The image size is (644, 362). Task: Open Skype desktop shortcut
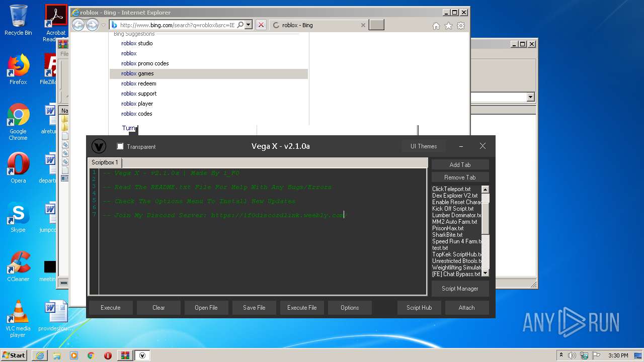pos(18,217)
